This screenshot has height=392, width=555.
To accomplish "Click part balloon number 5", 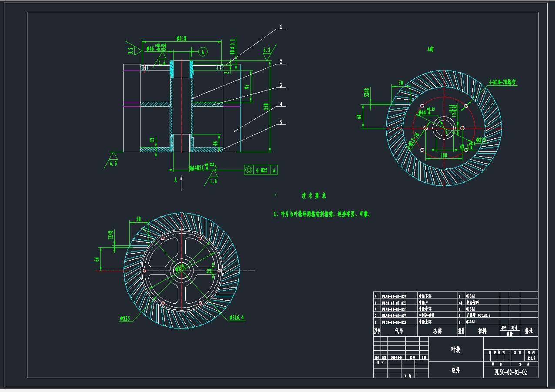I will 281,123.
